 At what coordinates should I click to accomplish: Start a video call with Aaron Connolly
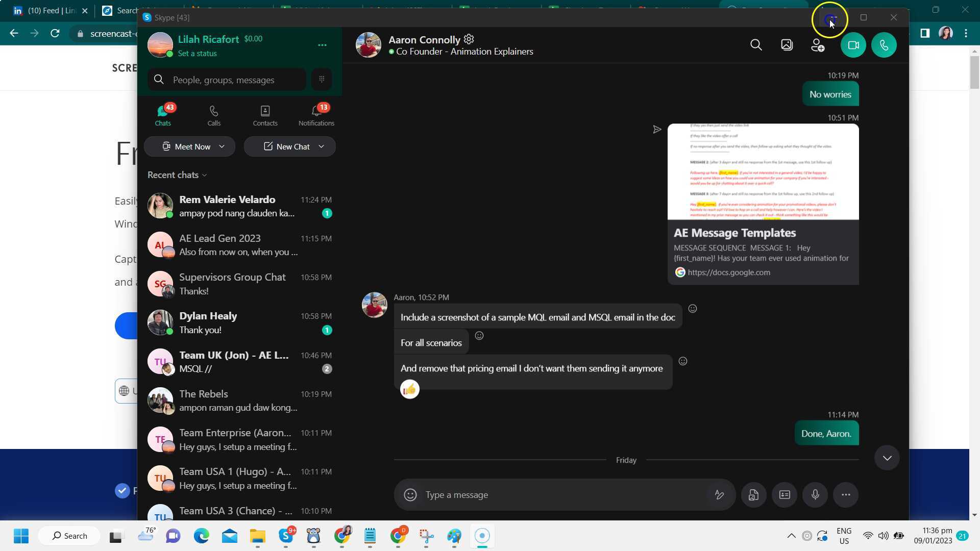tap(853, 45)
